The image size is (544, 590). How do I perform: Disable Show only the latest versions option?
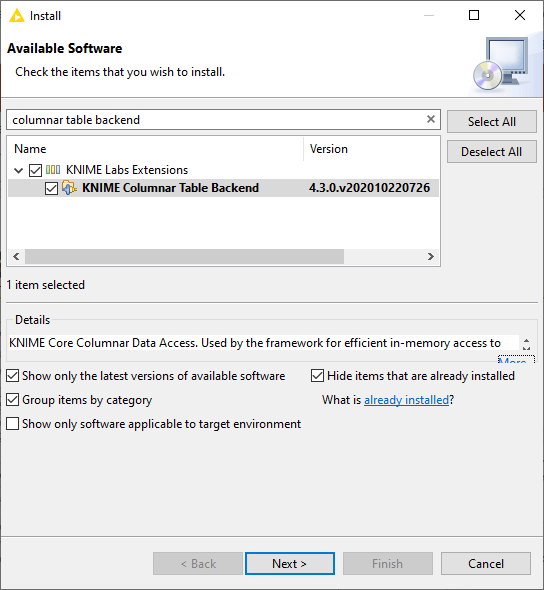tap(12, 376)
